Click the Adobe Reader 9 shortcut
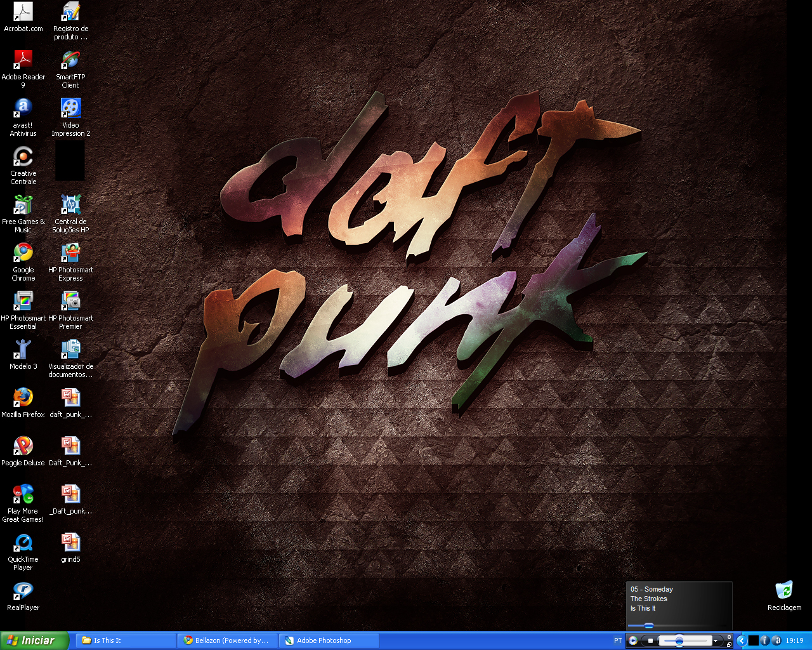 click(23, 60)
